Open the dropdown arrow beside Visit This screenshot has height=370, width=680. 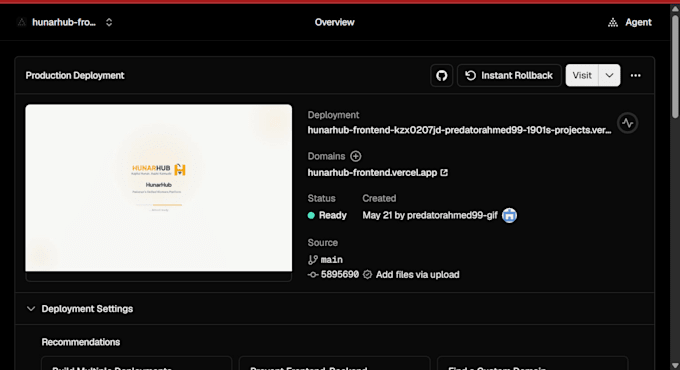(x=609, y=75)
